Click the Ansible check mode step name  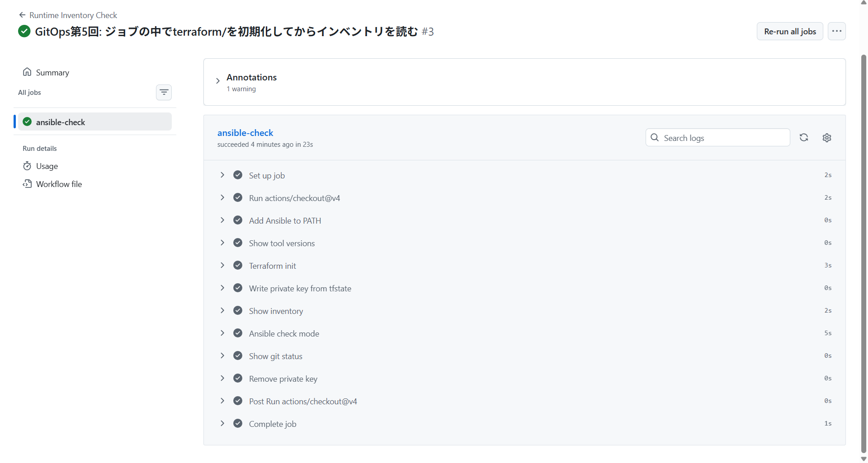coord(284,334)
